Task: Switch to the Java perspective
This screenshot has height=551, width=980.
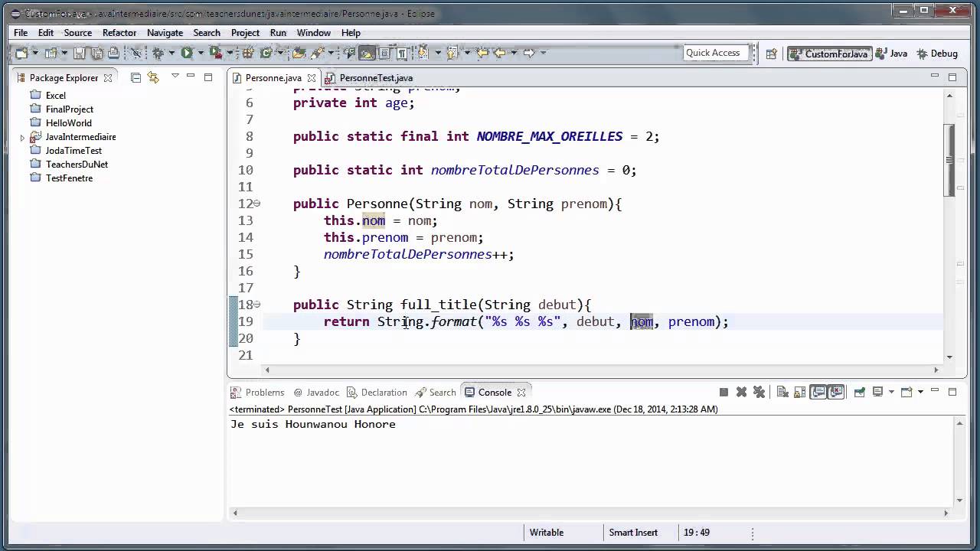Action: [x=891, y=54]
